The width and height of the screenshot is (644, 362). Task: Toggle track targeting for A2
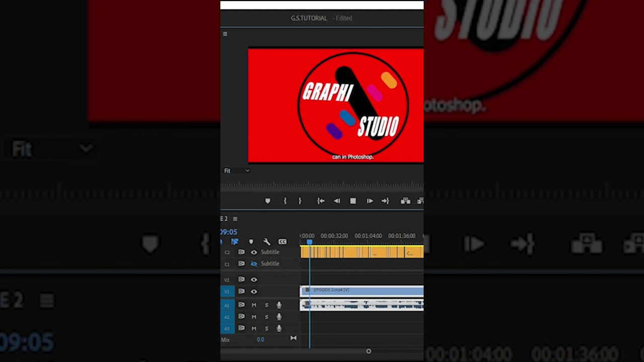pyautogui.click(x=227, y=317)
